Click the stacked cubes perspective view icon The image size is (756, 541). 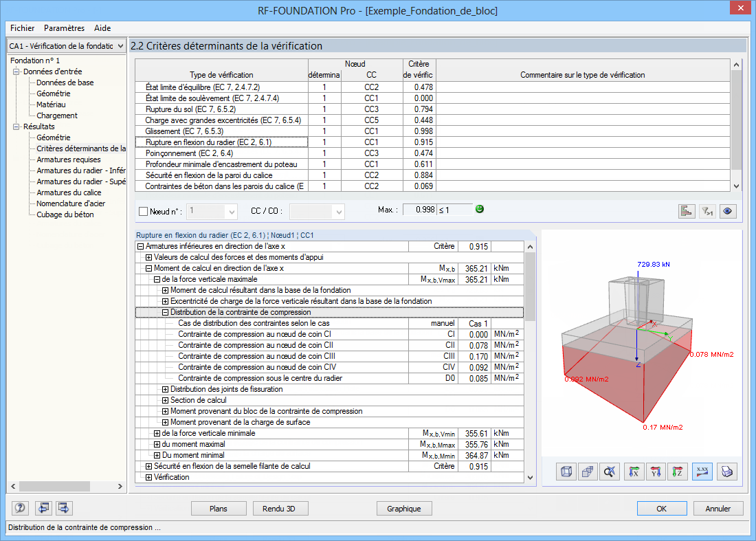click(x=588, y=472)
